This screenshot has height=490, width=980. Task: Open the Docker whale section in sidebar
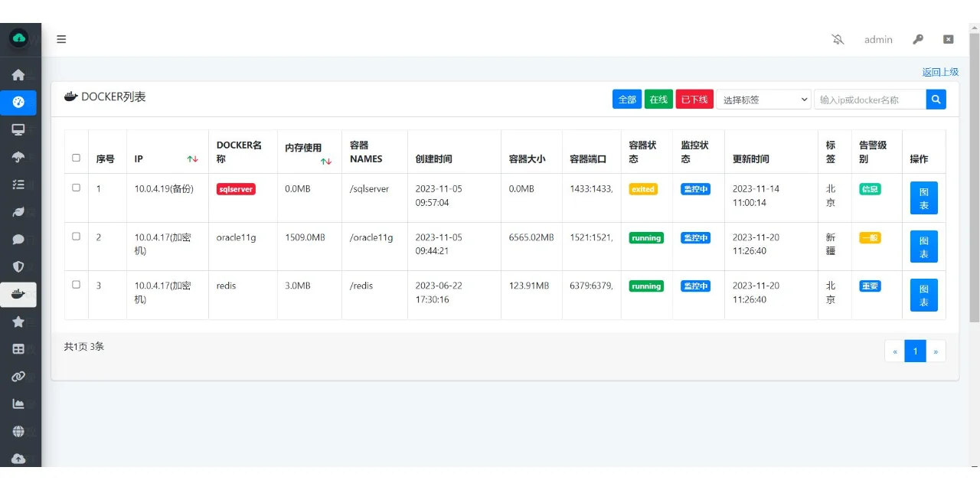(x=20, y=294)
